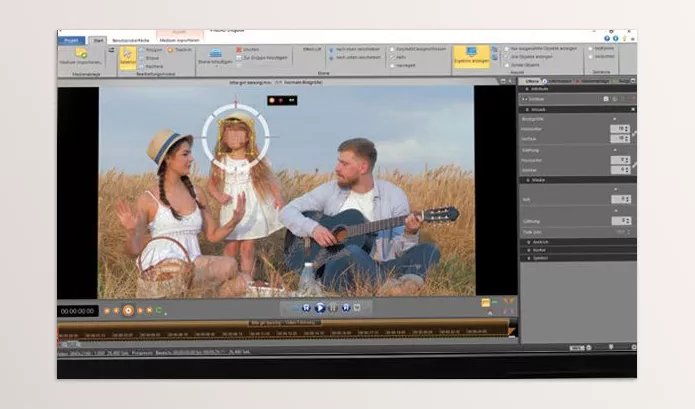This screenshot has width=695, height=409.
Task: Click the orange circle icon in the preview overlay toolbar
Action: click(272, 101)
